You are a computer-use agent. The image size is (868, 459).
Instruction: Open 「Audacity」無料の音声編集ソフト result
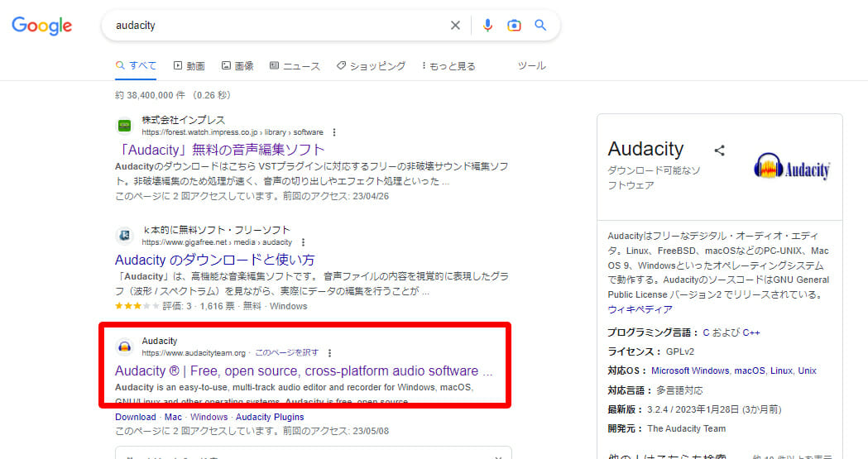222,150
